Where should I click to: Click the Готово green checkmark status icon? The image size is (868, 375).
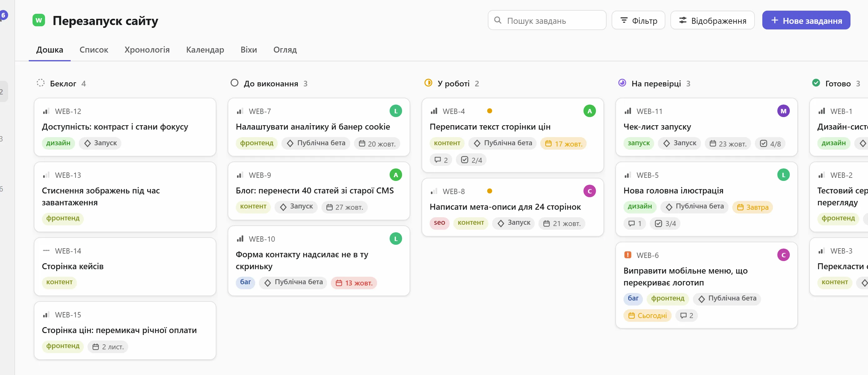click(x=816, y=83)
